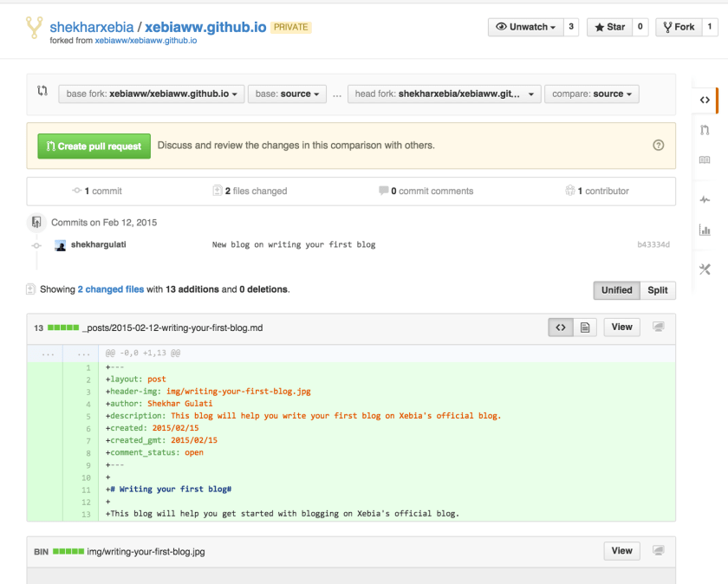This screenshot has width=728, height=584.
Task: Expand the base fork dropdown
Action: coord(151,94)
